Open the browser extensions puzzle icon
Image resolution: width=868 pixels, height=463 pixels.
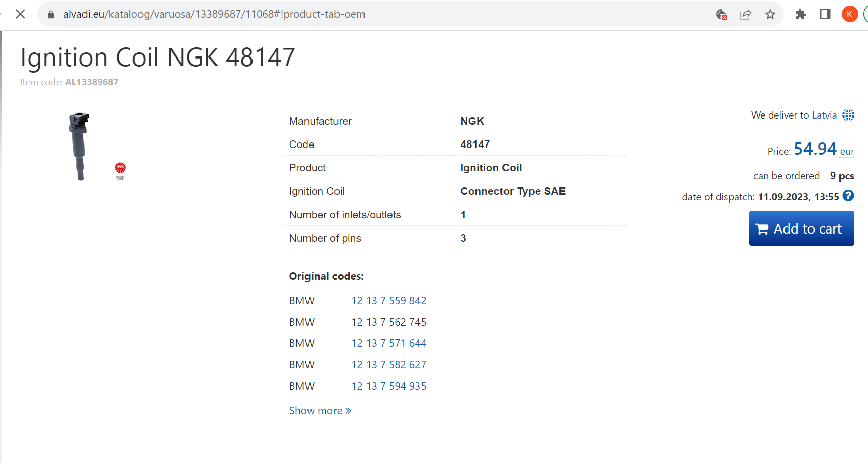click(x=801, y=14)
